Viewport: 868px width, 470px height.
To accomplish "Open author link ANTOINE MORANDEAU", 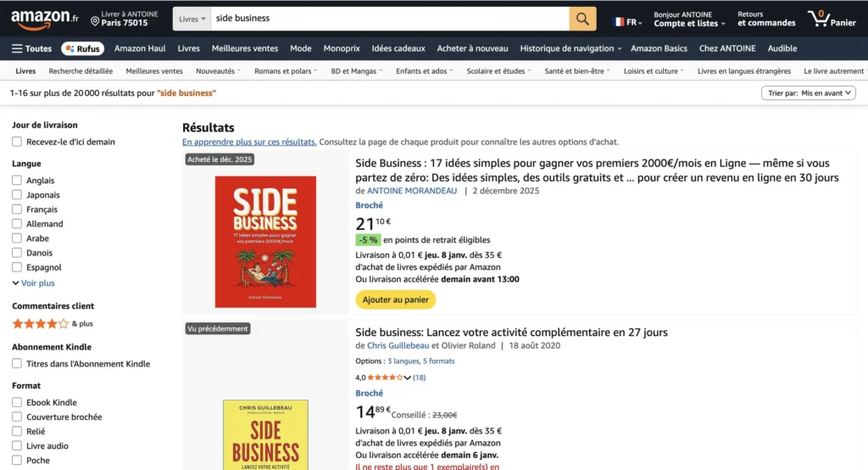I will pos(413,191).
